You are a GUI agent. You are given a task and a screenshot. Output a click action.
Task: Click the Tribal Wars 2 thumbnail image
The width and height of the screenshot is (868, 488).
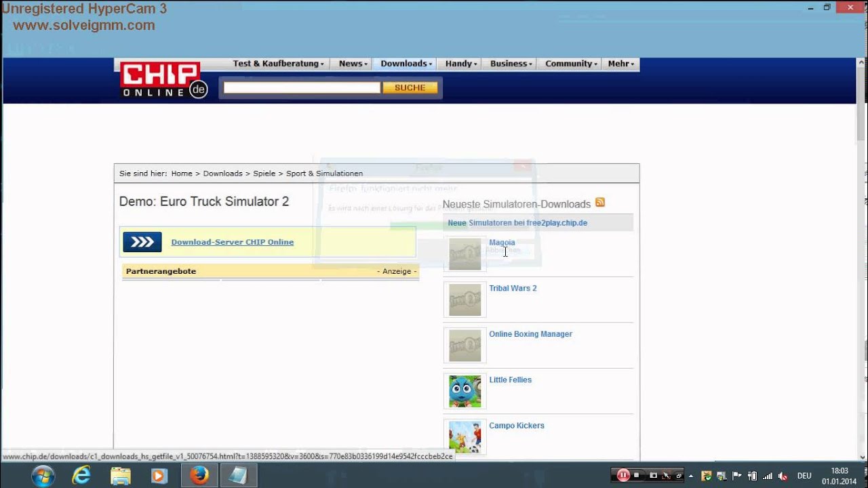tap(465, 300)
